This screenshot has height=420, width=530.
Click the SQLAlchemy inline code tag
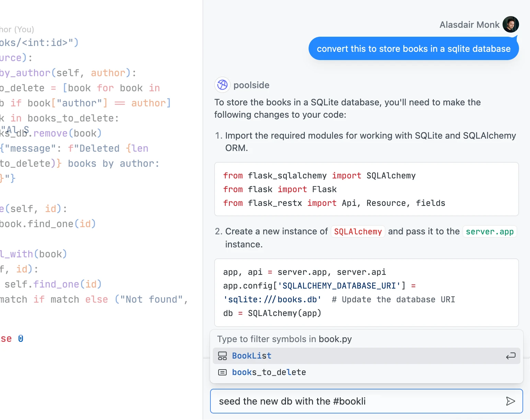click(x=358, y=232)
